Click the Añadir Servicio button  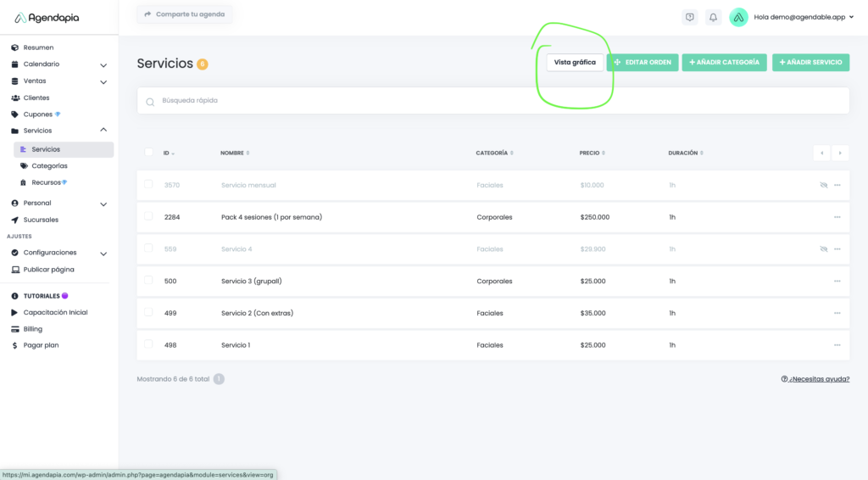pos(810,62)
